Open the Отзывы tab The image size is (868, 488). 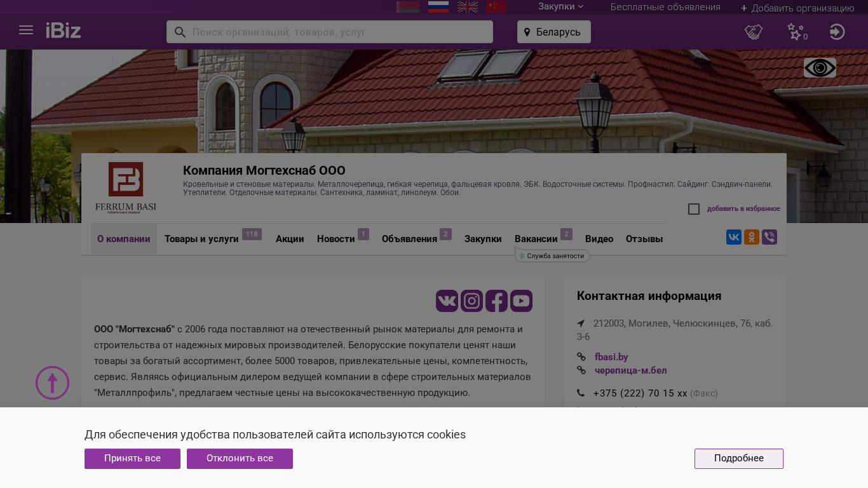(644, 239)
